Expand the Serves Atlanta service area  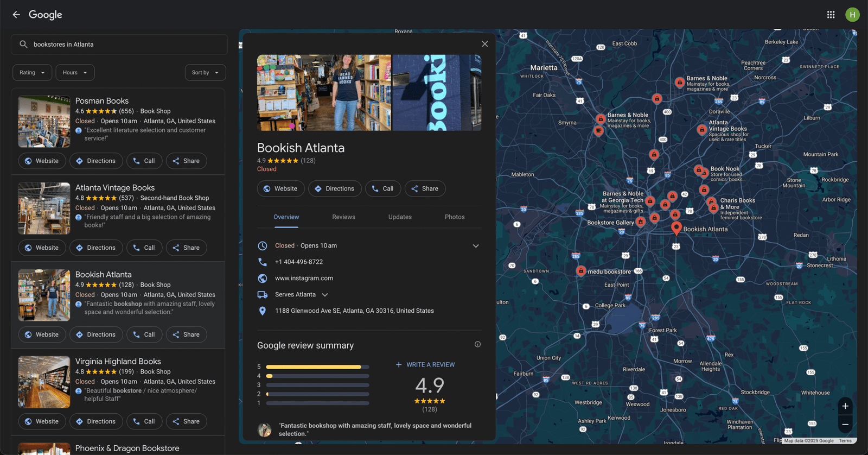pos(325,295)
